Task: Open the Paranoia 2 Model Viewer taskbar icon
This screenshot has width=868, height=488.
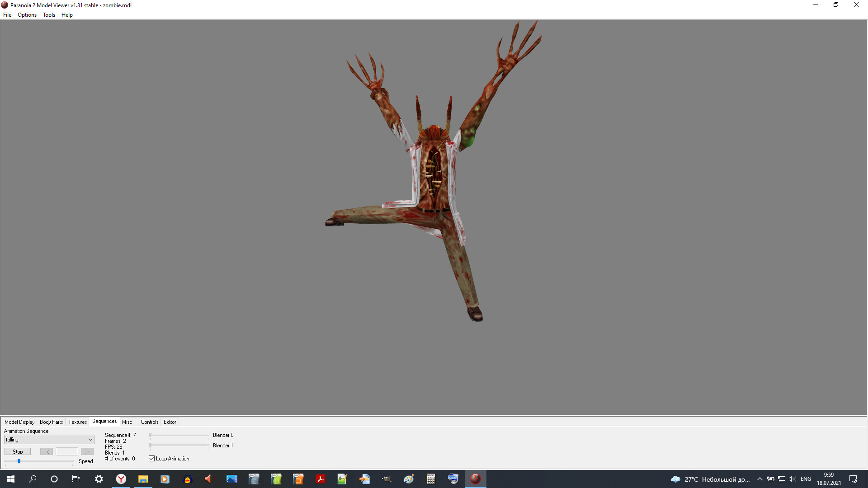Action: 475,479
